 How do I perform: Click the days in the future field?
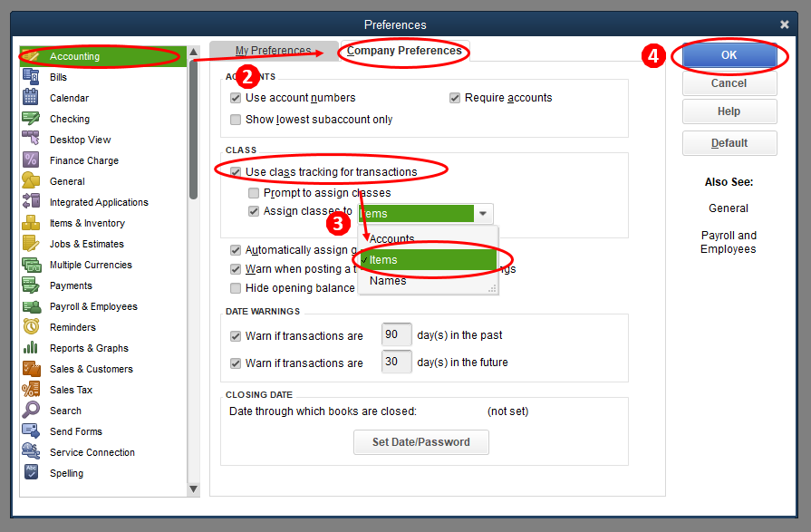point(396,362)
